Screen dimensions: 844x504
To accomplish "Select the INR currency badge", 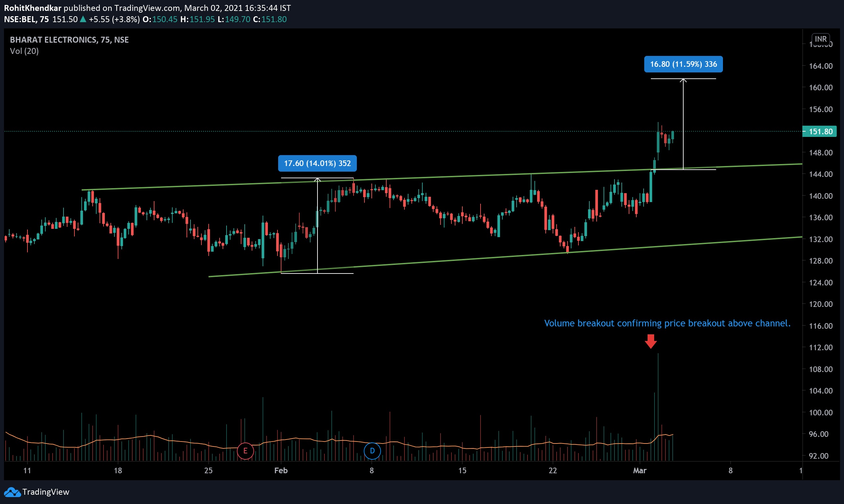I will tap(821, 39).
